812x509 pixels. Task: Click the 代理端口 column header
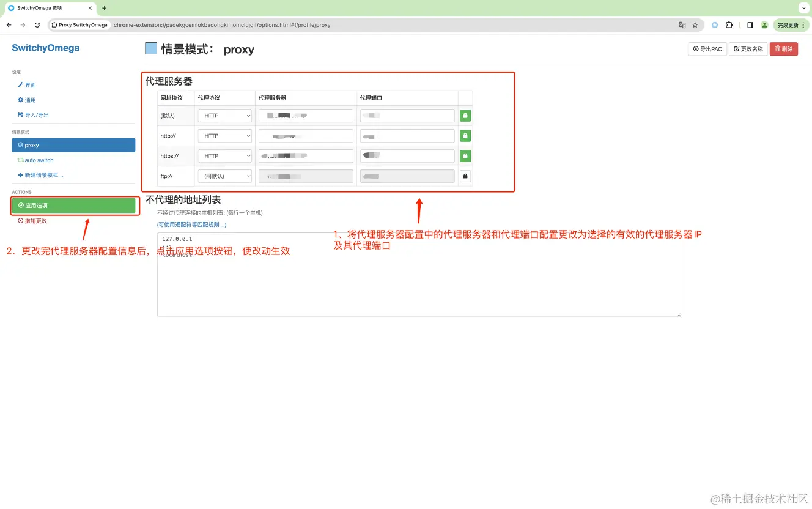(x=371, y=98)
